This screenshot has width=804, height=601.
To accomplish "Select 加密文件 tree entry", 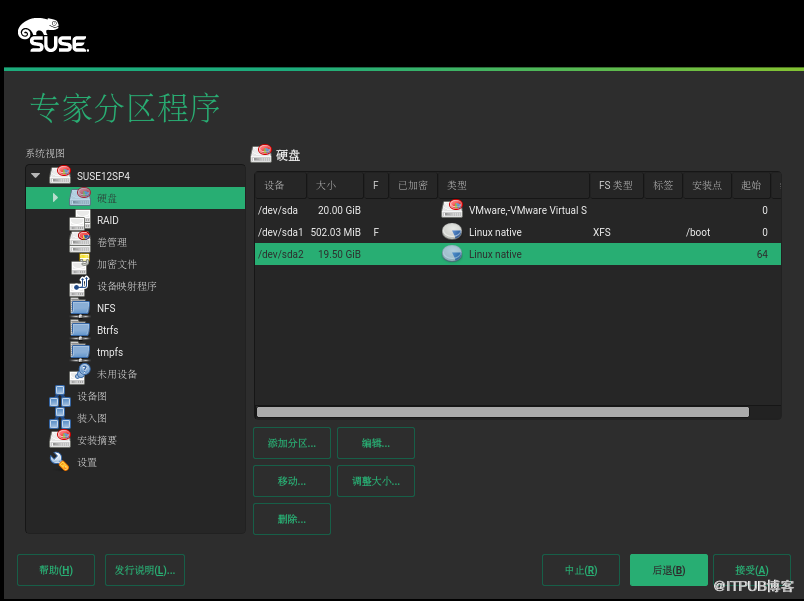I will (x=117, y=264).
